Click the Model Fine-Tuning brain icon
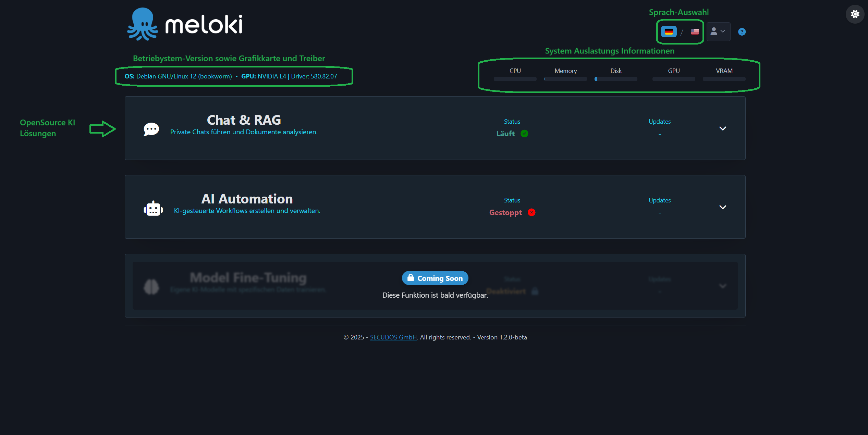This screenshot has width=868, height=435. pos(152,286)
